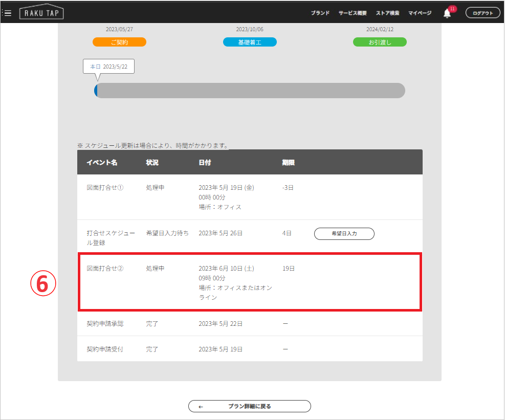Click the 状況 column header
This screenshot has width=505, height=420.
152,162
